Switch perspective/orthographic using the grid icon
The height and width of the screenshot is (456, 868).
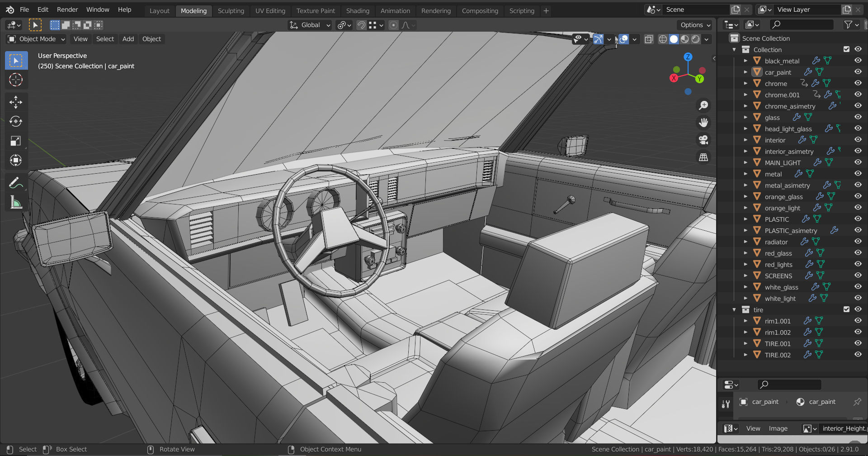click(x=703, y=157)
